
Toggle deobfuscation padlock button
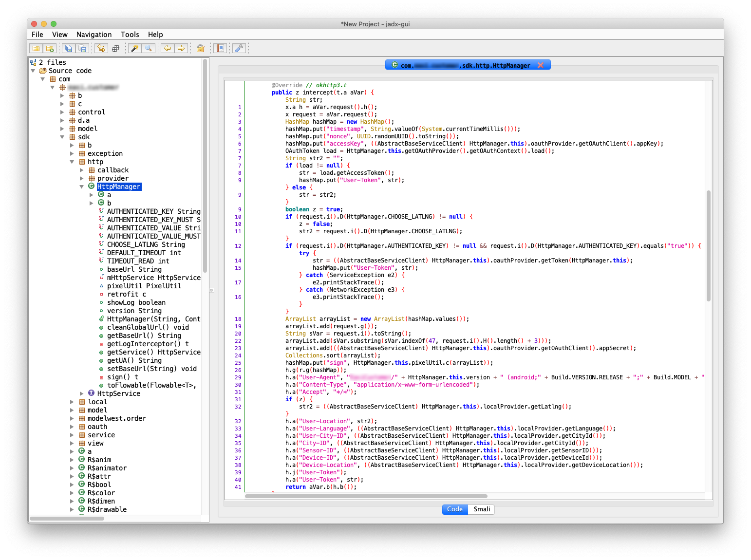[x=200, y=48]
